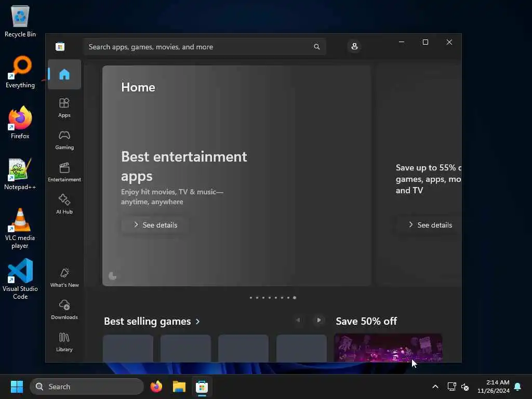See details for Best entertainment apps
The width and height of the screenshot is (532, 399).
click(x=155, y=225)
